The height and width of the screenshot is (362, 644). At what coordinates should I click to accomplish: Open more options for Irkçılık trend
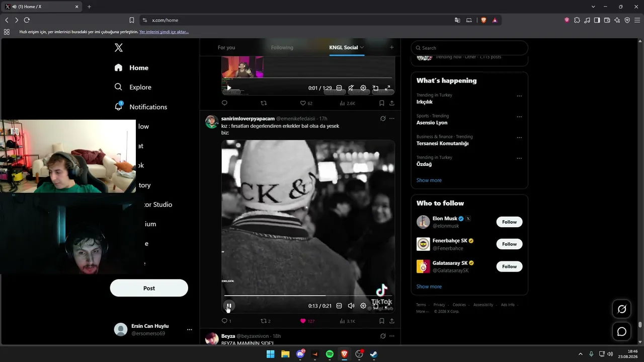[519, 96]
